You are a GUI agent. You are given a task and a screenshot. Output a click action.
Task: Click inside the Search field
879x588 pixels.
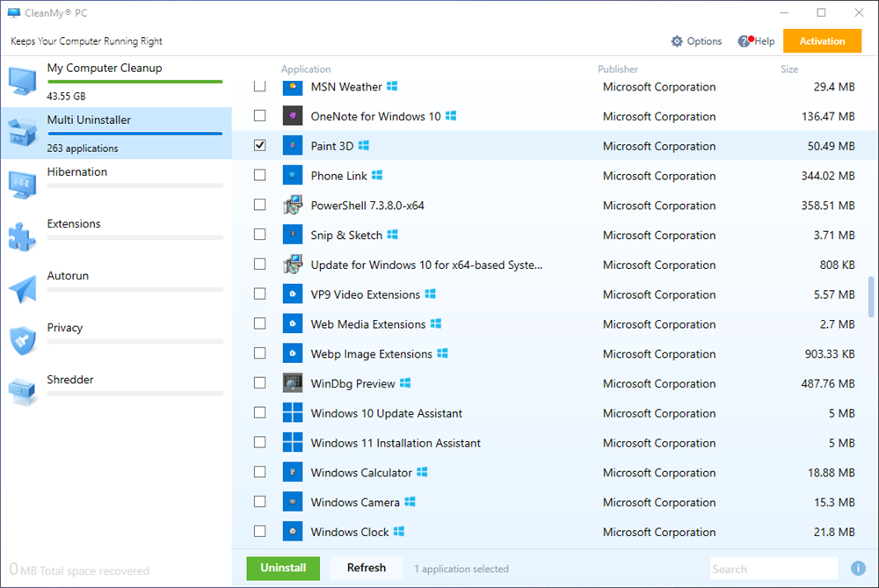tap(774, 569)
